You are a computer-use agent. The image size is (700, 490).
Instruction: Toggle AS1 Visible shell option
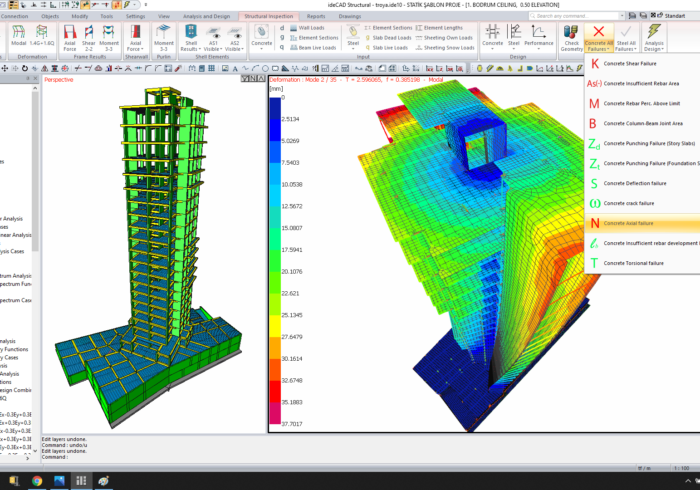pos(213,38)
